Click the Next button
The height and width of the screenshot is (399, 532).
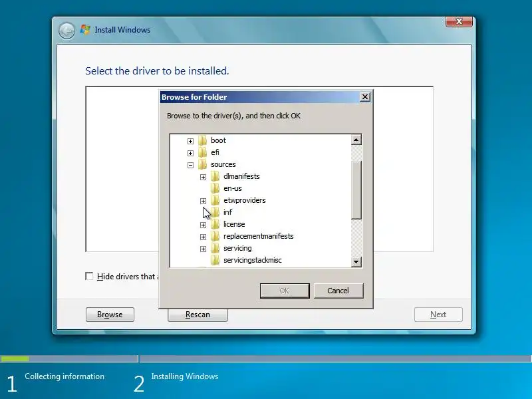[438, 315]
